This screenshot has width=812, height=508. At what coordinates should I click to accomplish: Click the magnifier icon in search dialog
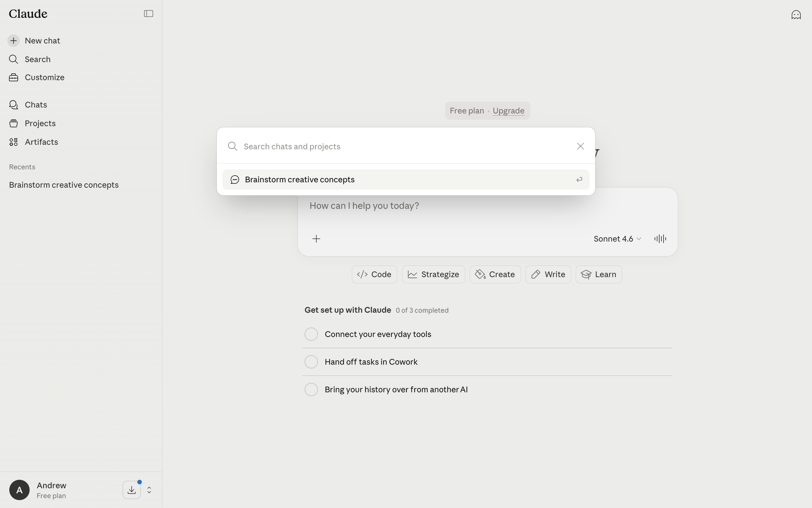(x=233, y=146)
